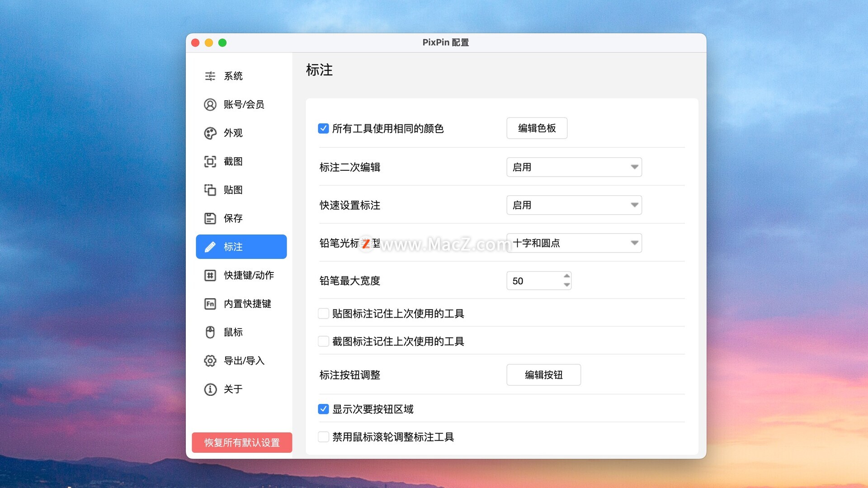Click the Fn built-in shortcuts icon
Screen dimensions: 868x488
(210, 304)
